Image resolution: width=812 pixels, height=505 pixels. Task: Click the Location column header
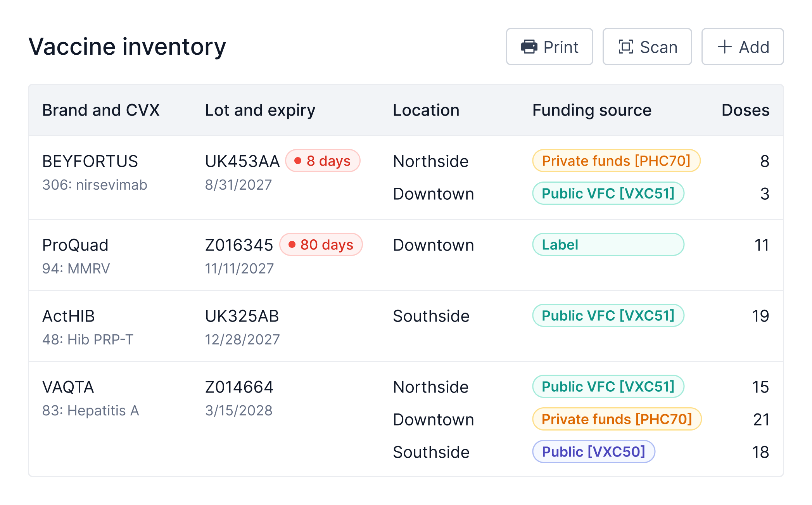coord(426,110)
